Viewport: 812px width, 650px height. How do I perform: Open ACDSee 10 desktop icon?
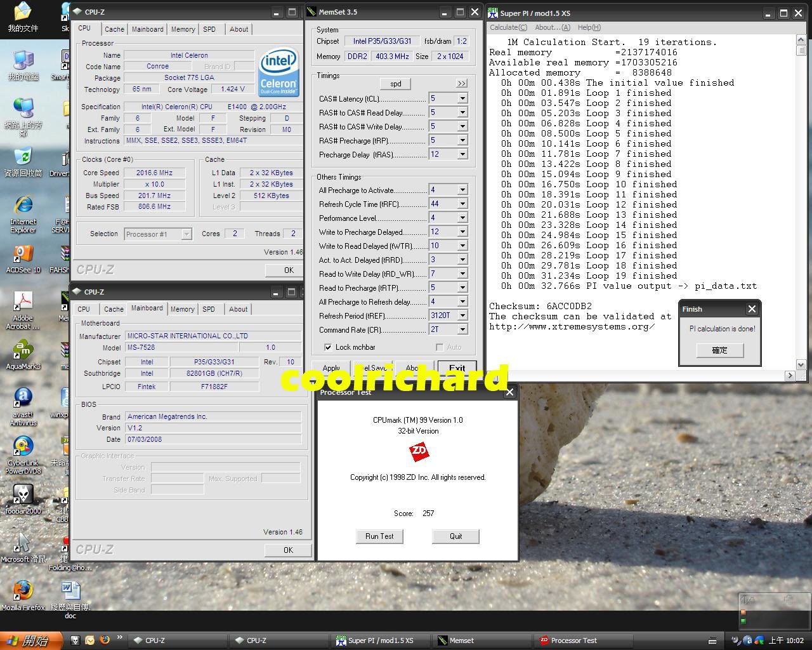23,258
